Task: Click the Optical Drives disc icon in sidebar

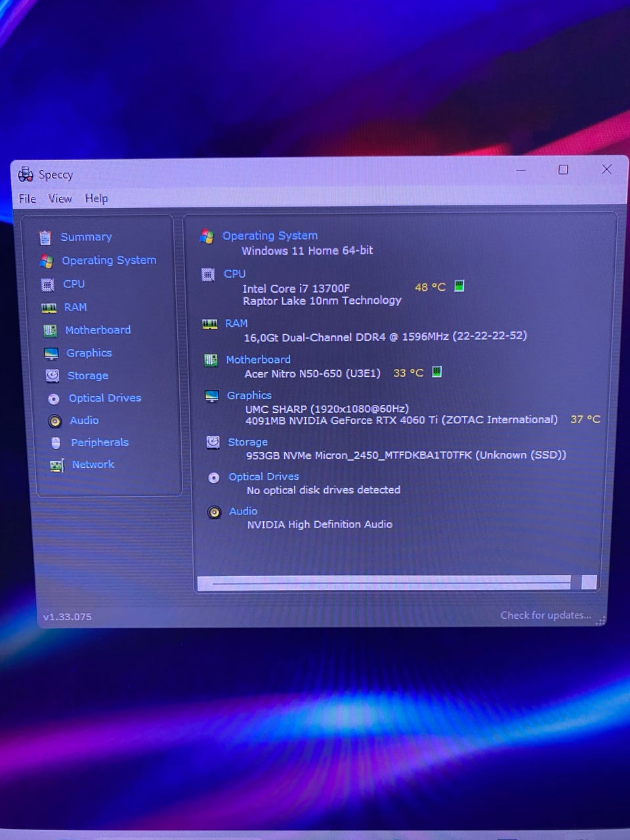Action: tap(54, 398)
